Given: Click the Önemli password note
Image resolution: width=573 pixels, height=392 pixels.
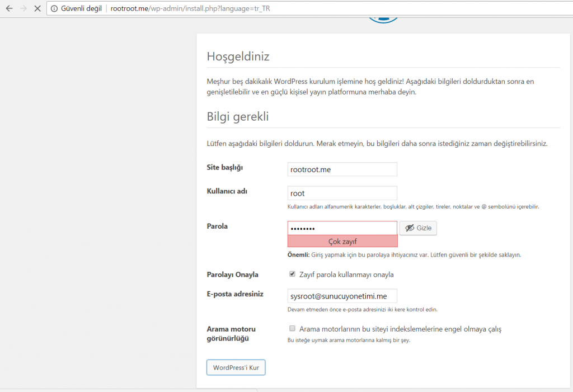Looking at the screenshot, I should coord(404,254).
